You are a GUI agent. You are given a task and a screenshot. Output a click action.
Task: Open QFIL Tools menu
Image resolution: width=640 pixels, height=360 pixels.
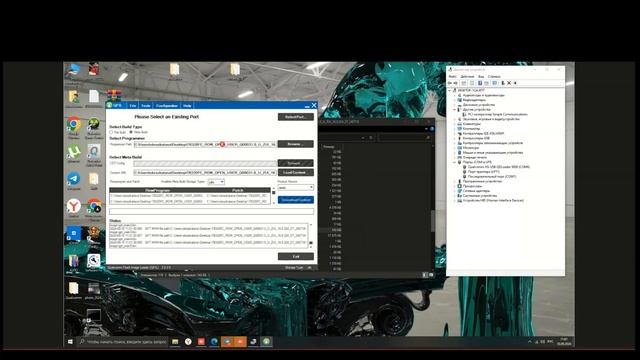pos(146,106)
